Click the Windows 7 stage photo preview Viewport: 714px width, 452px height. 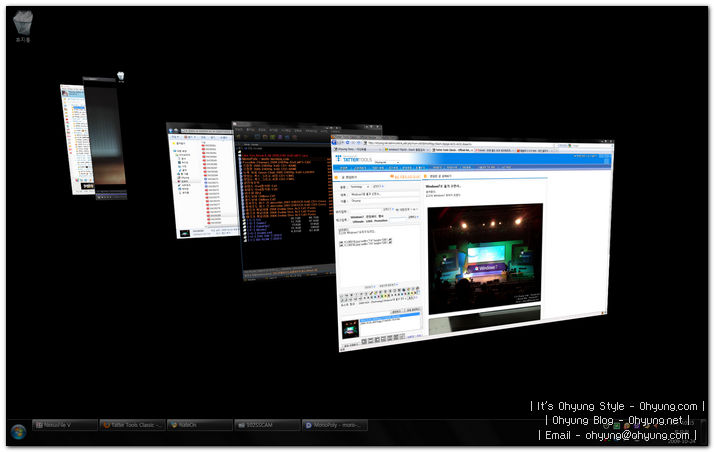coord(485,259)
